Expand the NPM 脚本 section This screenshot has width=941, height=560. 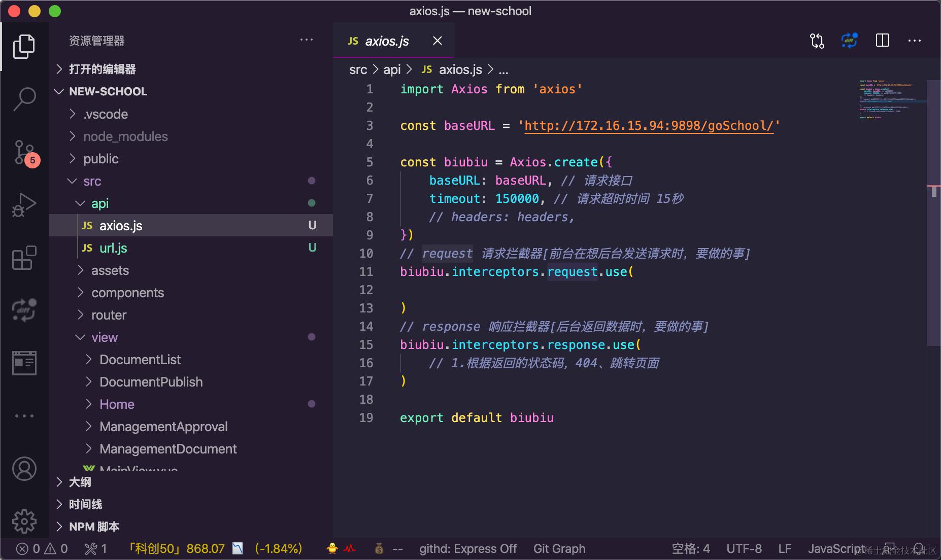click(x=191, y=527)
